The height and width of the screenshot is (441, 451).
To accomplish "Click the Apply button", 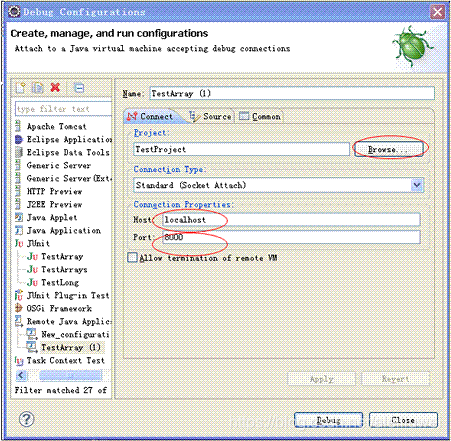I will click(x=321, y=379).
